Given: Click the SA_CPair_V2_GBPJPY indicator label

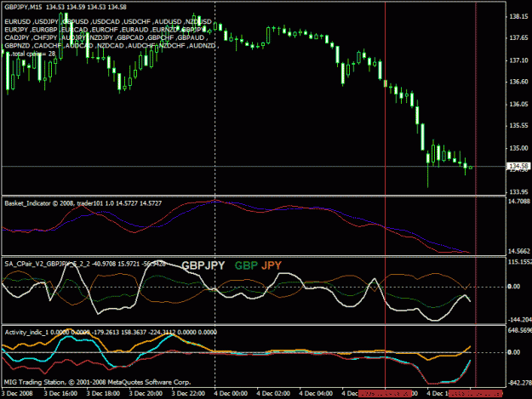Looking at the screenshot, I should pyautogui.click(x=85, y=264).
